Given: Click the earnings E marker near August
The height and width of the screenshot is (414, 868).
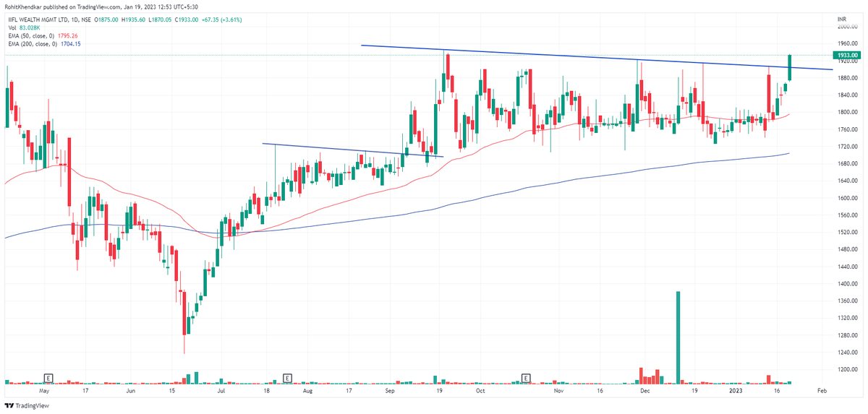Looking at the screenshot, I should click(287, 378).
